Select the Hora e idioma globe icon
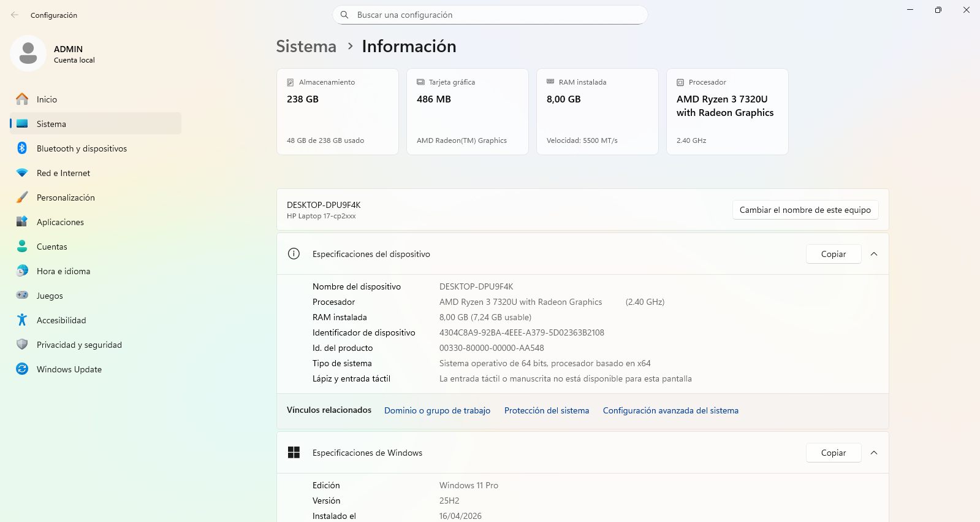The width and height of the screenshot is (980, 522). tap(22, 271)
